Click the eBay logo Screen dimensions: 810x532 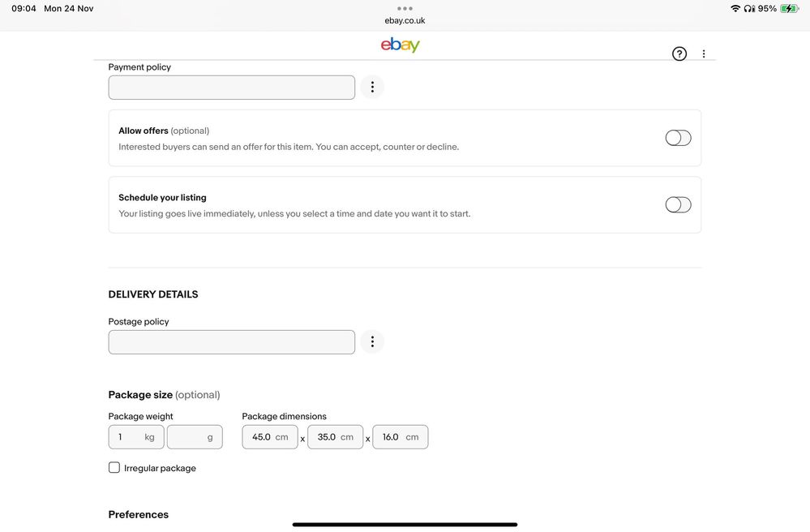tap(401, 45)
